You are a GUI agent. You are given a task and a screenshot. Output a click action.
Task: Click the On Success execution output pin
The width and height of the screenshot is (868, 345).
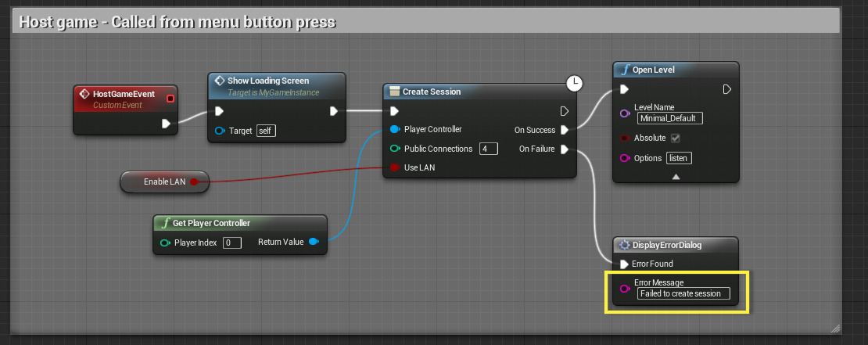(564, 130)
